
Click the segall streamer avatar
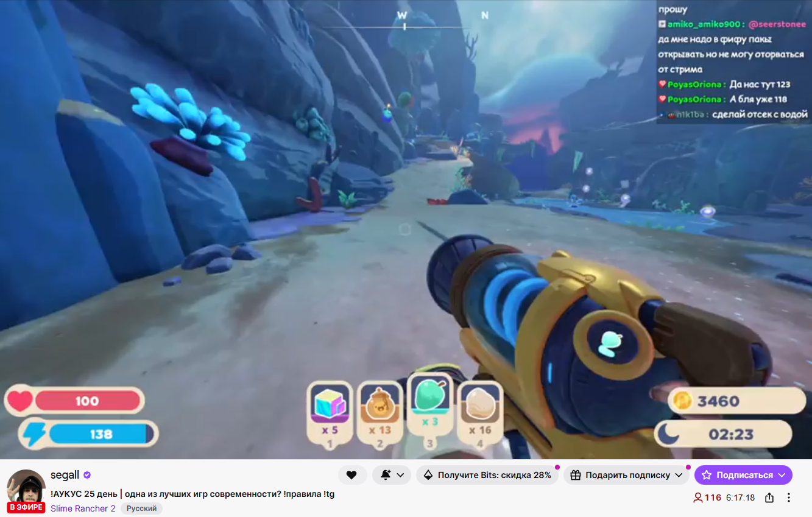[26, 489]
